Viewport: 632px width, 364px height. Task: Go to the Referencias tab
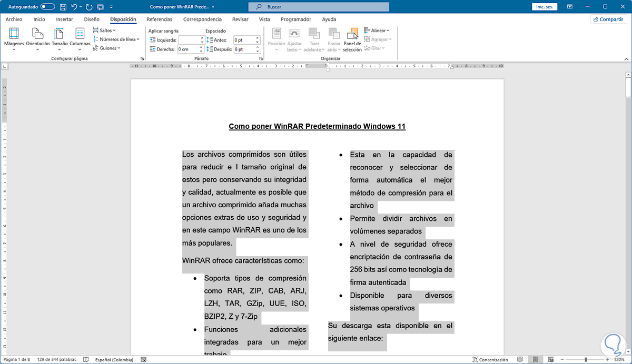pos(159,19)
